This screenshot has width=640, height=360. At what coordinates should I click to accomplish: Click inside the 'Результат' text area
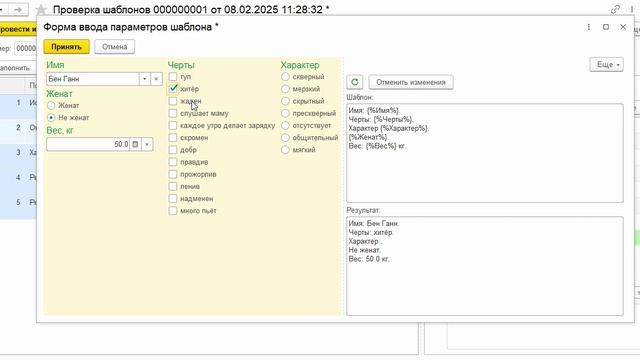(484, 266)
